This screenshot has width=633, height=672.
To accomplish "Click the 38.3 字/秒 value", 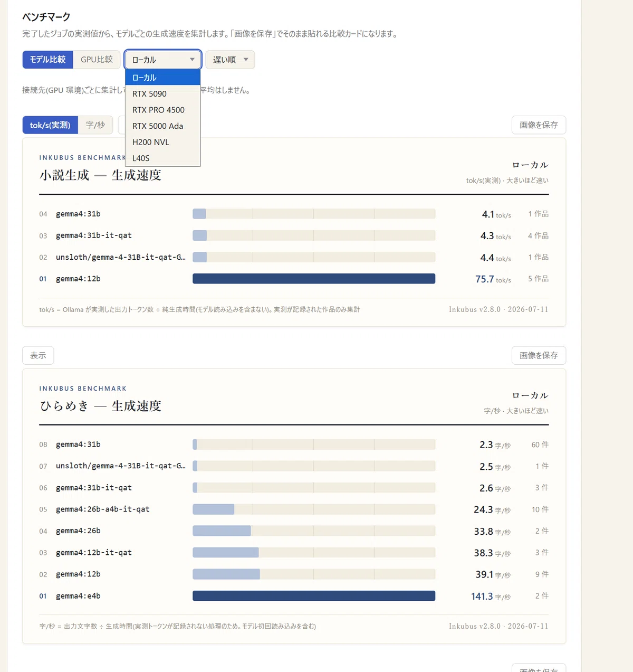I will coord(492,553).
